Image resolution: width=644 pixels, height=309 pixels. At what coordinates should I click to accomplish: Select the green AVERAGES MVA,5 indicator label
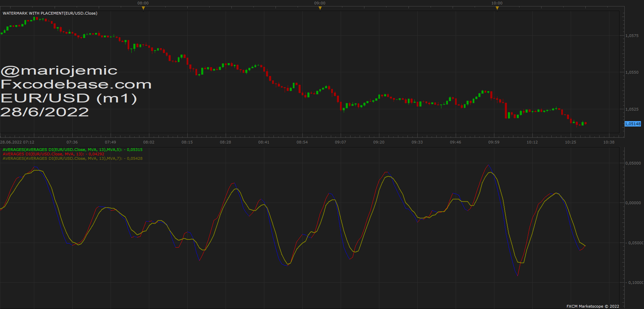click(73, 150)
